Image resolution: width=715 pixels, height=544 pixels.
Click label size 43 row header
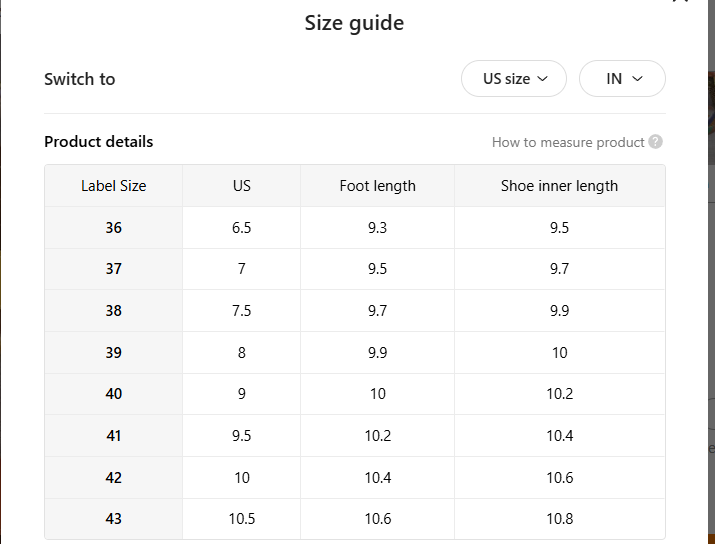coord(114,519)
